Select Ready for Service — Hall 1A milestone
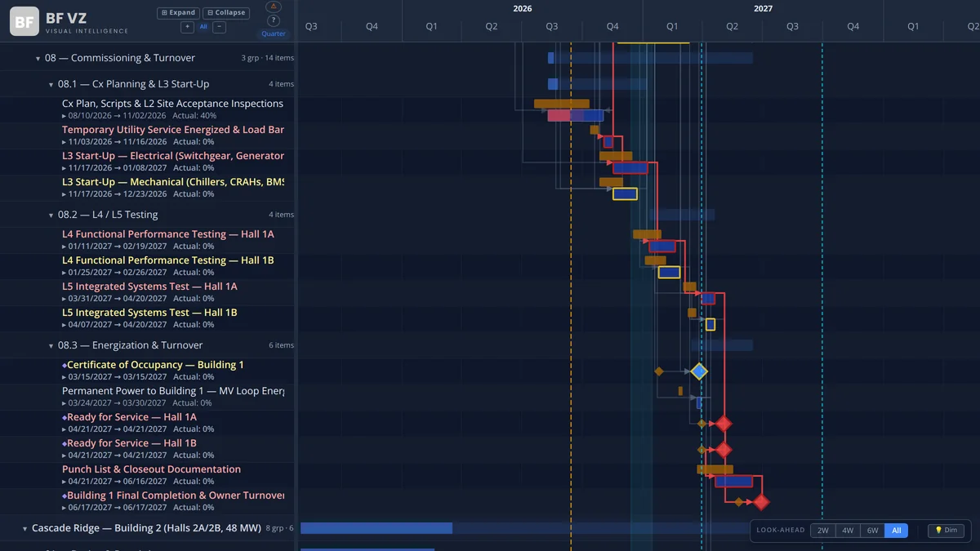The image size is (980, 551). [131, 417]
